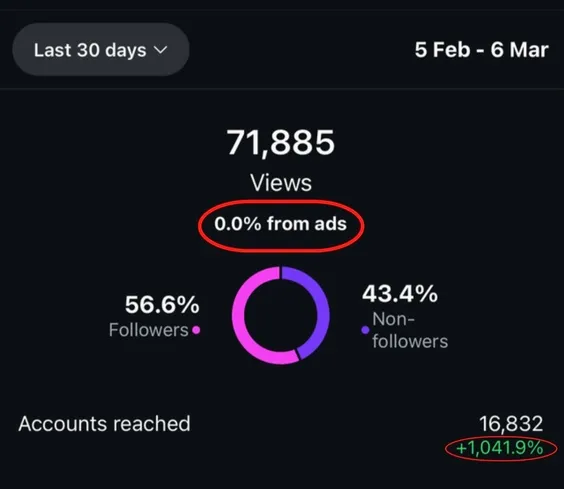Image resolution: width=564 pixels, height=489 pixels.
Task: Click the Followers legend label
Action: coord(149,330)
